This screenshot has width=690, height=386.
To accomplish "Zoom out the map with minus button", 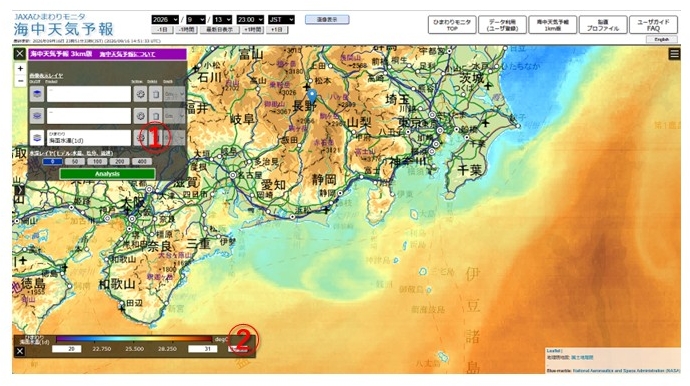I will [x=20, y=81].
